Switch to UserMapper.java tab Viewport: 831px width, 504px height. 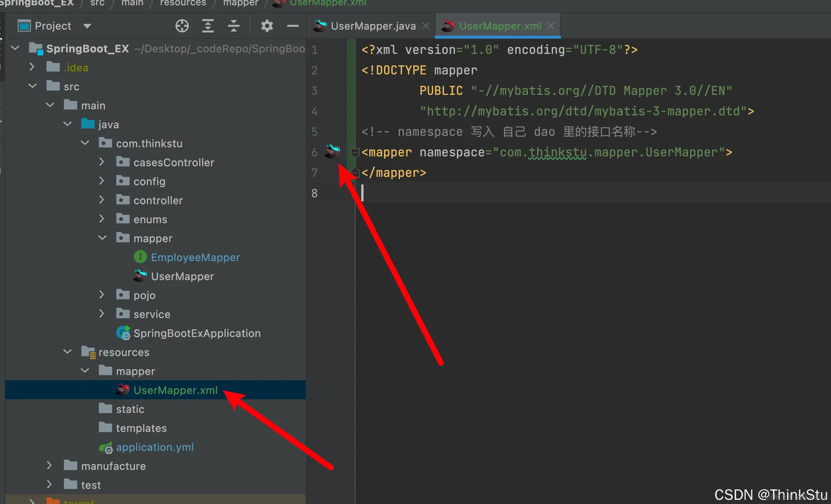373,26
